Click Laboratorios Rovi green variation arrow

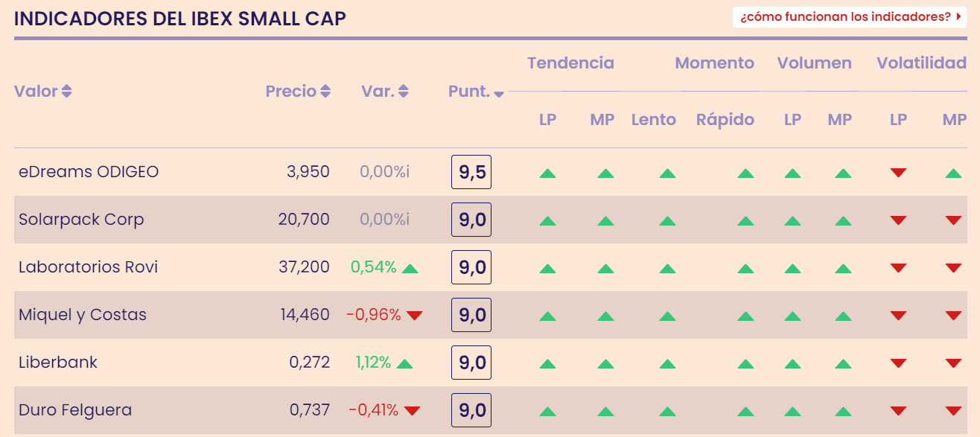point(410,268)
